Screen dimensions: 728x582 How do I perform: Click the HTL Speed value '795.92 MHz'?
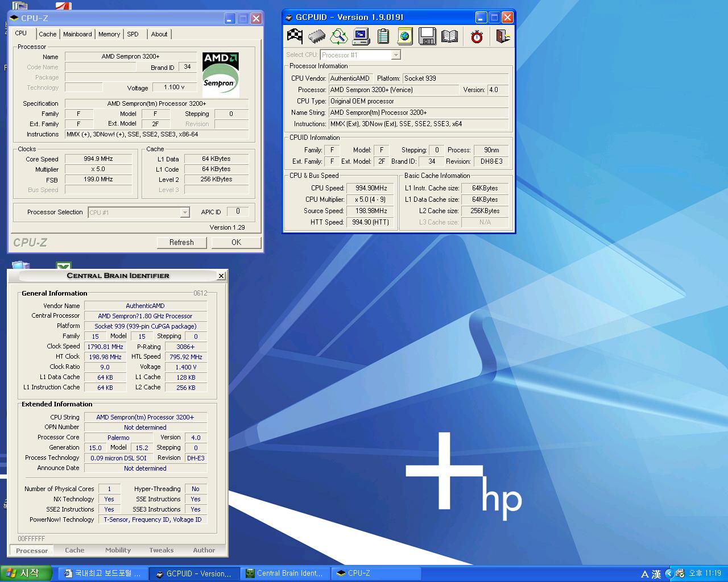point(185,357)
